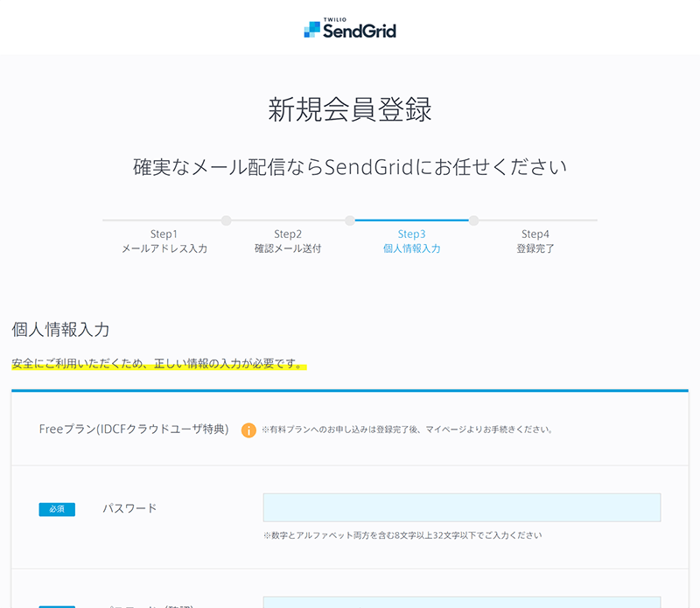
Task: Click the 有料プラン application note text
Action: click(407, 430)
